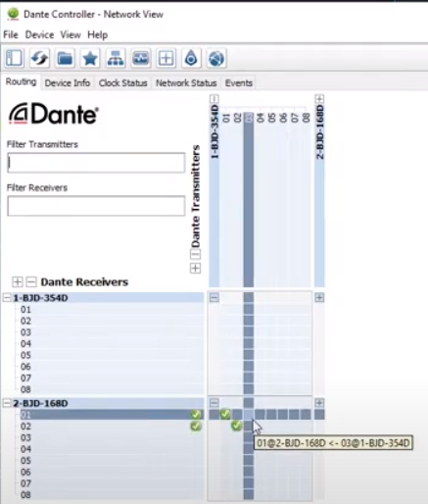Viewport: 428px width, 504px height.
Task: Select the 2-BJD-168D receiver device label
Action: tap(40, 403)
